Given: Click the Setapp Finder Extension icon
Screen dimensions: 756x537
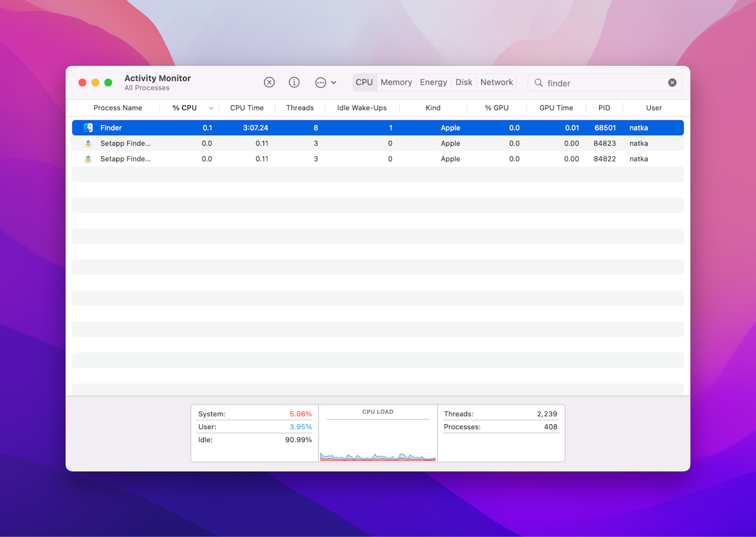Looking at the screenshot, I should click(88, 143).
